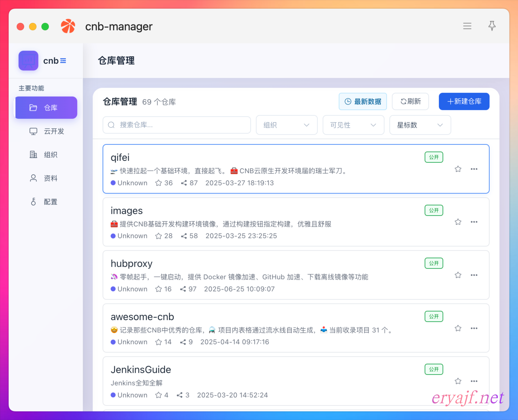This screenshot has width=518, height=420.
Task: Click the Unknown language dot on hubproxy
Action: (x=113, y=289)
